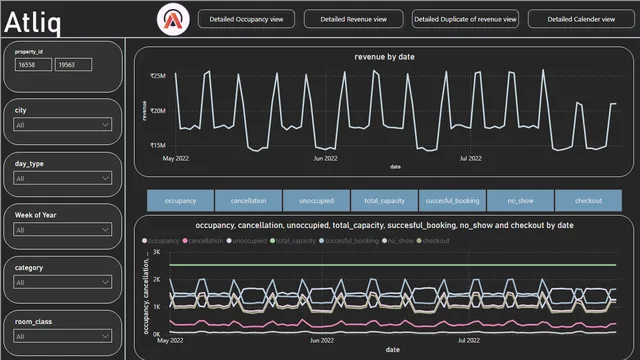Viewport: 640px width, 360px height.
Task: Click the occupancy legend color dot
Action: (144, 241)
